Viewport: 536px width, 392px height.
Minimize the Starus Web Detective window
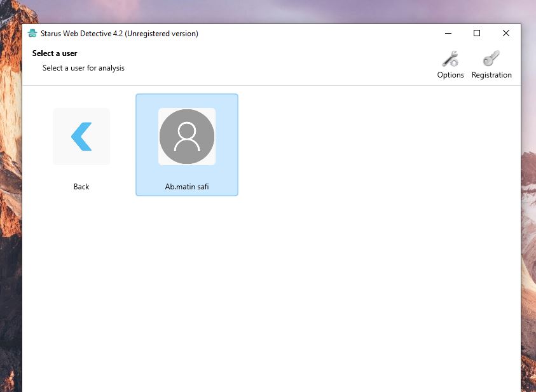click(x=448, y=33)
